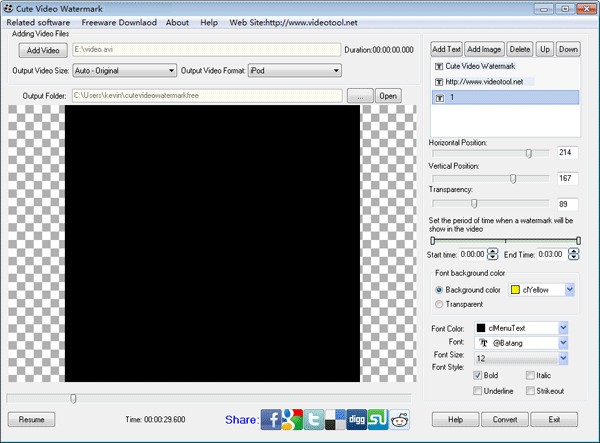Share via the Reddit alien icon
This screenshot has height=443, width=600.
point(399,420)
